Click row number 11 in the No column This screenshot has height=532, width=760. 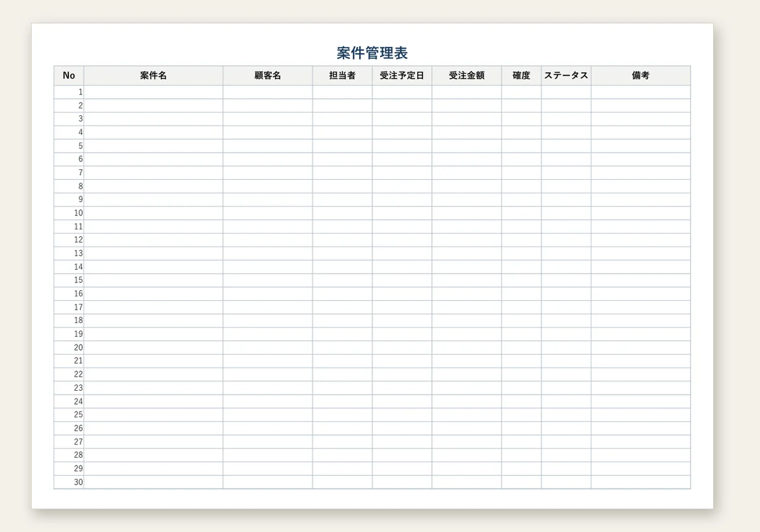(69, 227)
